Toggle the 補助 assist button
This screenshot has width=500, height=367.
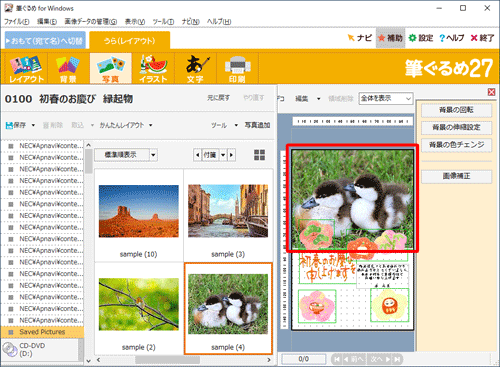pyautogui.click(x=390, y=38)
